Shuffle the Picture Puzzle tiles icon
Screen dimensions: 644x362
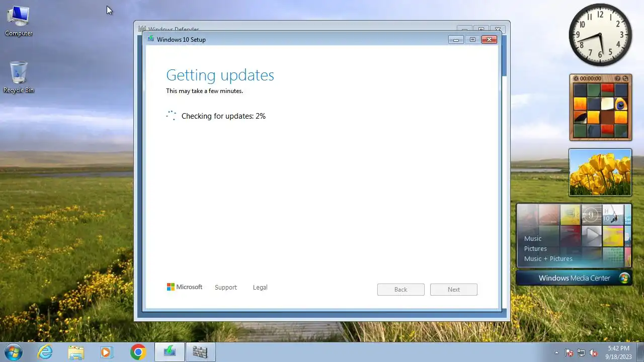625,78
